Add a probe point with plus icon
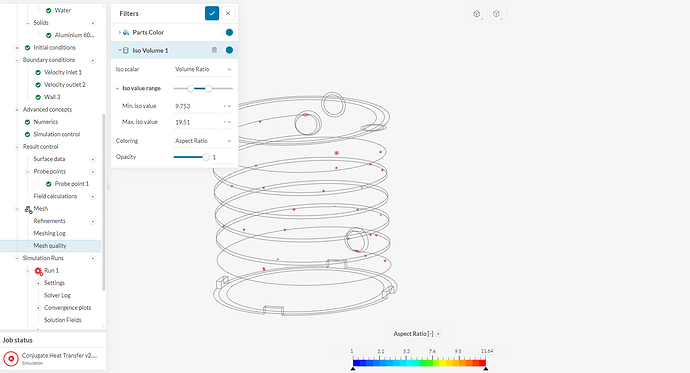The image size is (690, 373). (x=92, y=172)
